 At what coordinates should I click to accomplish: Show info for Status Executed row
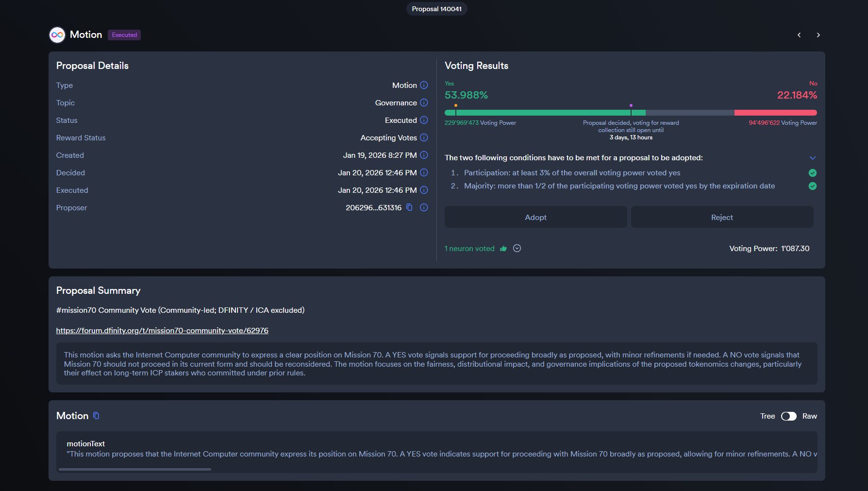pyautogui.click(x=424, y=120)
